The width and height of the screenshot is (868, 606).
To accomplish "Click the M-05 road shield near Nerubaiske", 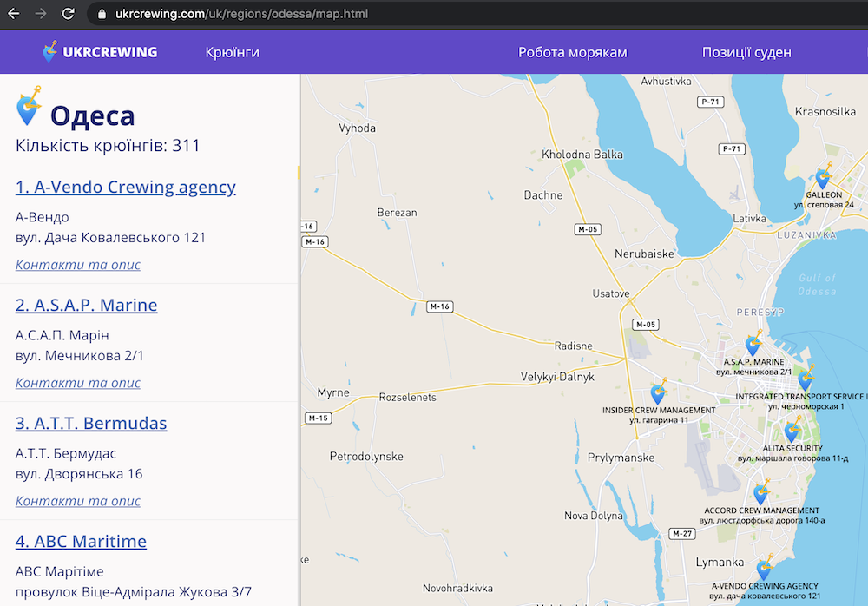I will pyautogui.click(x=588, y=229).
